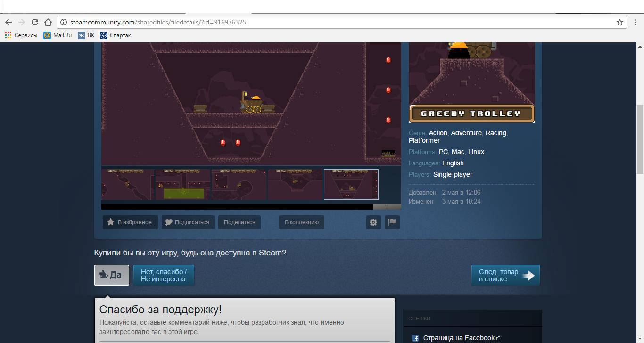Open the Platformer genre link
644x343 pixels.
(424, 140)
